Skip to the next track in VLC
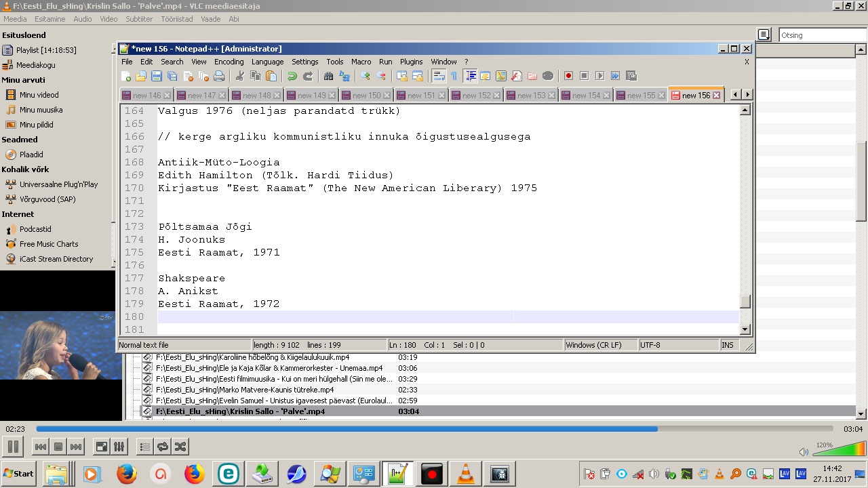 (x=76, y=447)
